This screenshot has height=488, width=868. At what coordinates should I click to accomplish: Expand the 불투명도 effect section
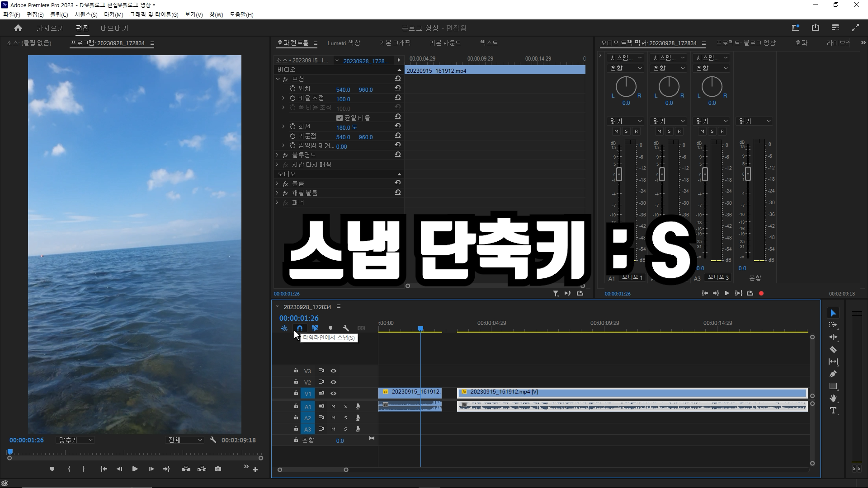tap(277, 155)
